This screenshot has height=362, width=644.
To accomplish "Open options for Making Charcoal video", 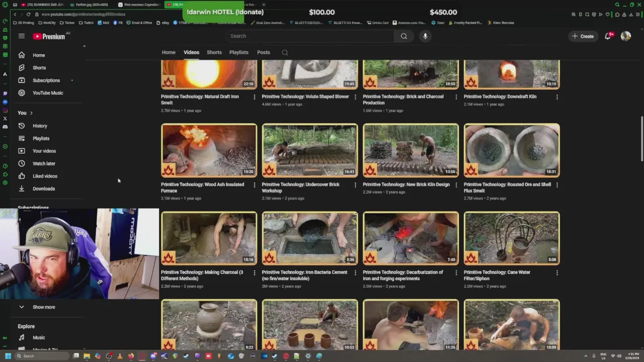I will pos(254,273).
